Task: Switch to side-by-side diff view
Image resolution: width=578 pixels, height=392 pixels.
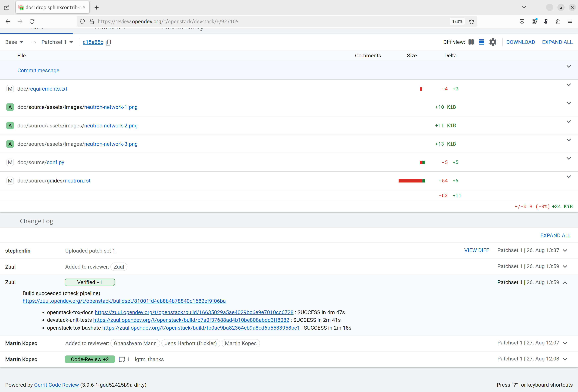Action: click(471, 42)
